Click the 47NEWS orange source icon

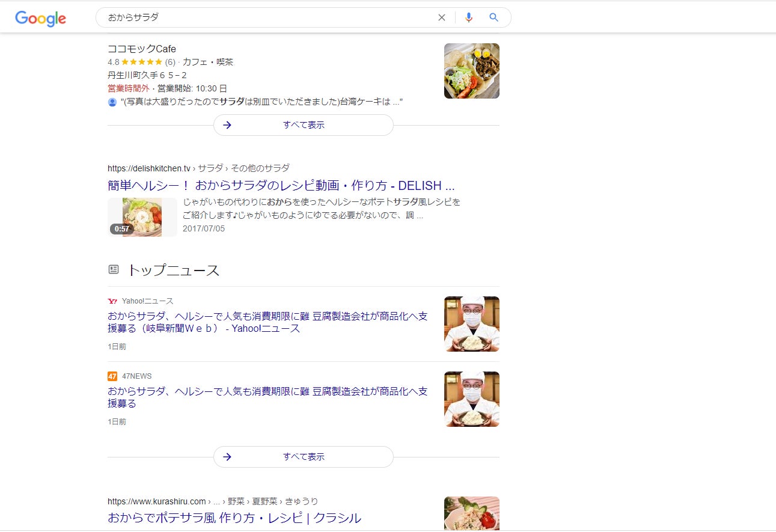point(112,376)
